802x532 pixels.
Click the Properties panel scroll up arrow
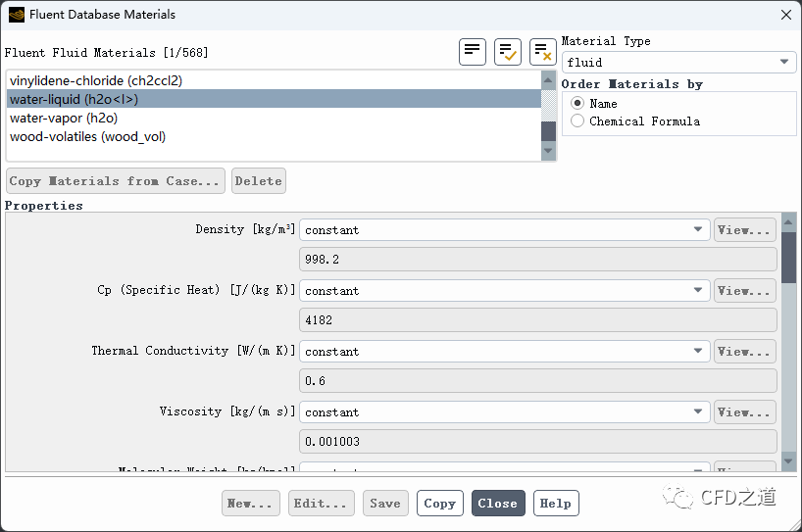tap(788, 221)
